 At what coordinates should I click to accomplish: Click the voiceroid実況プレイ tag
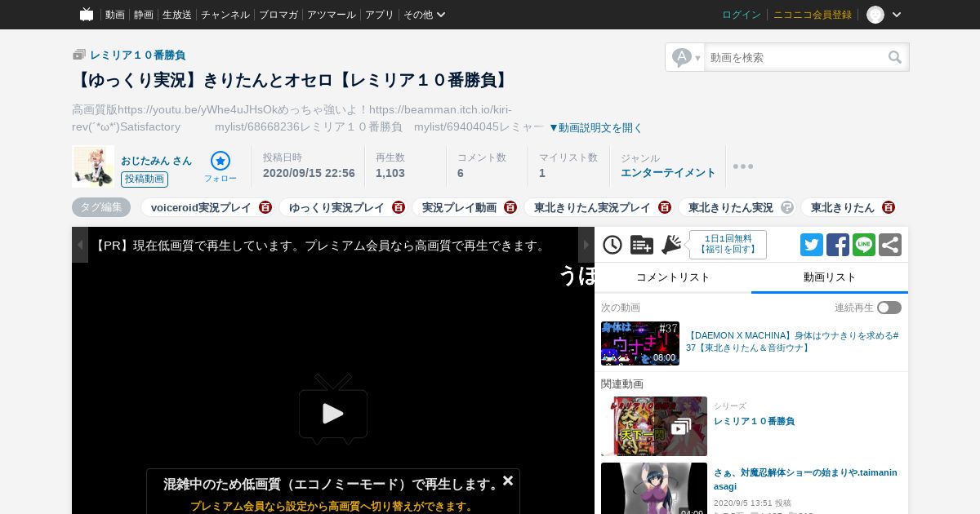201,208
